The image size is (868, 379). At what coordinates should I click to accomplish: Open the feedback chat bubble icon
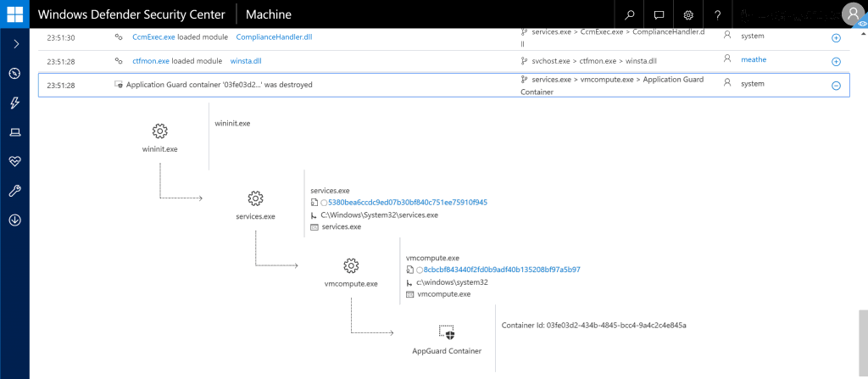[659, 14]
